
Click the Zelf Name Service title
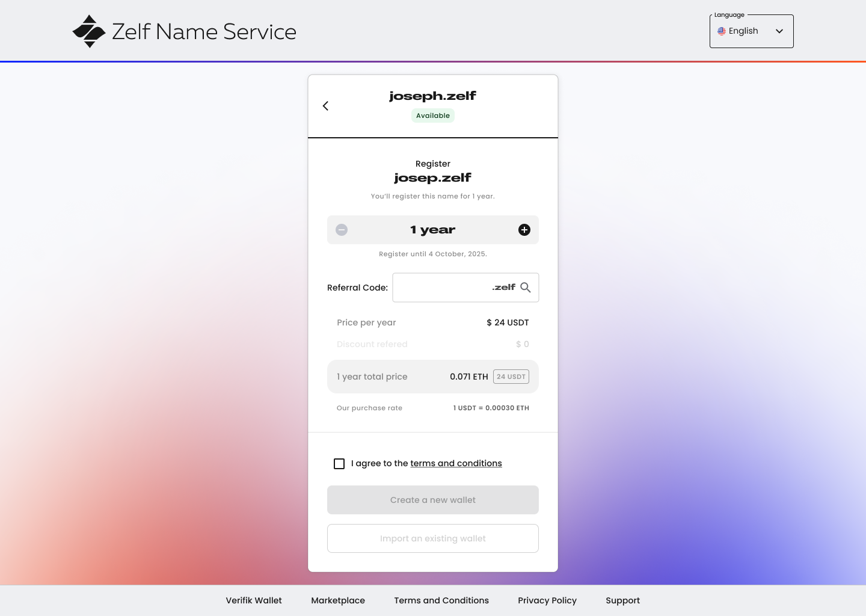[204, 32]
